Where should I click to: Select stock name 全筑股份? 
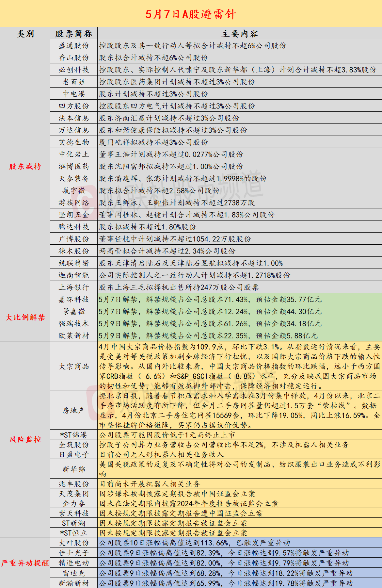pyautogui.click(x=74, y=445)
